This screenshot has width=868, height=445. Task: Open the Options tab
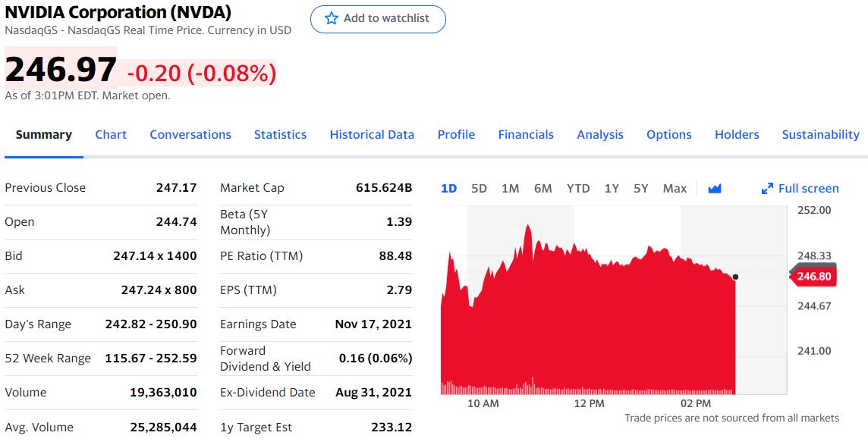tap(668, 135)
